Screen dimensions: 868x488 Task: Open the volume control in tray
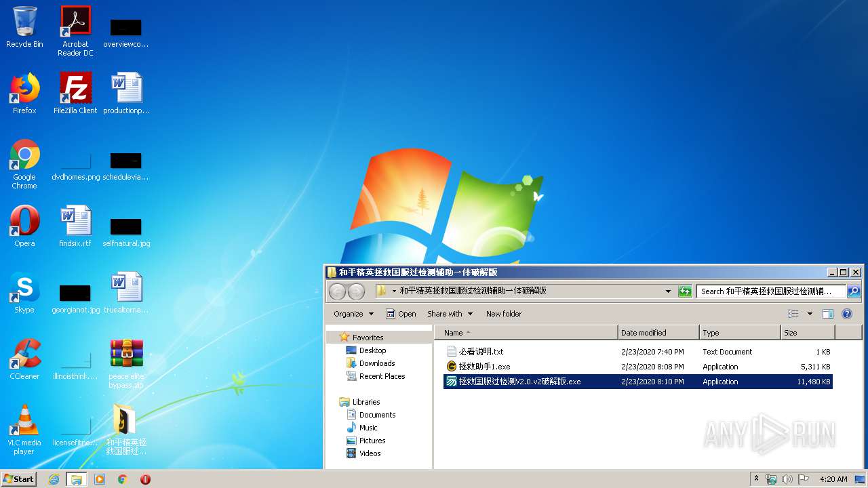click(x=787, y=479)
